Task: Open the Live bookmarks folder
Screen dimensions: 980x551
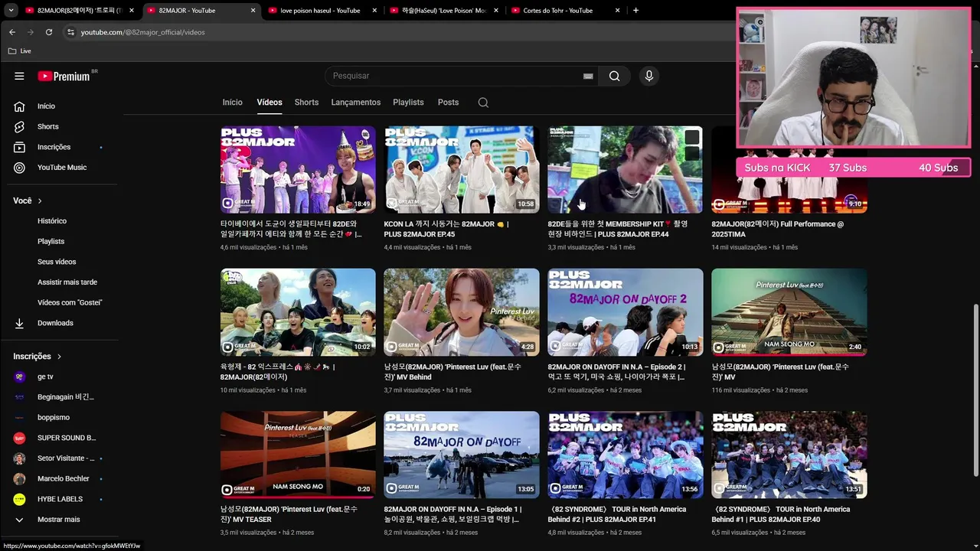Action: (20, 51)
